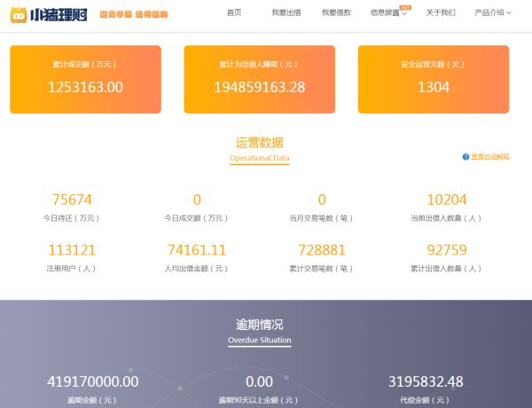Click the 当前出借人数量 label
532x408 pixels.
click(446, 218)
